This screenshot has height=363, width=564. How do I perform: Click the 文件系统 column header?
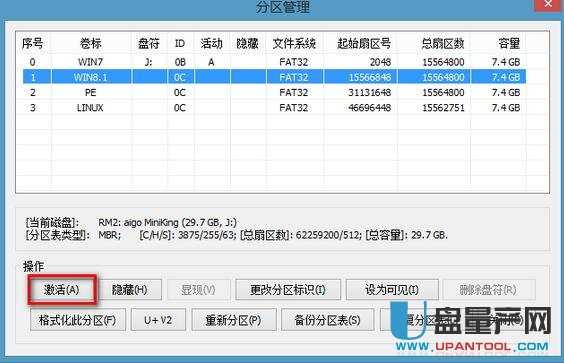294,44
